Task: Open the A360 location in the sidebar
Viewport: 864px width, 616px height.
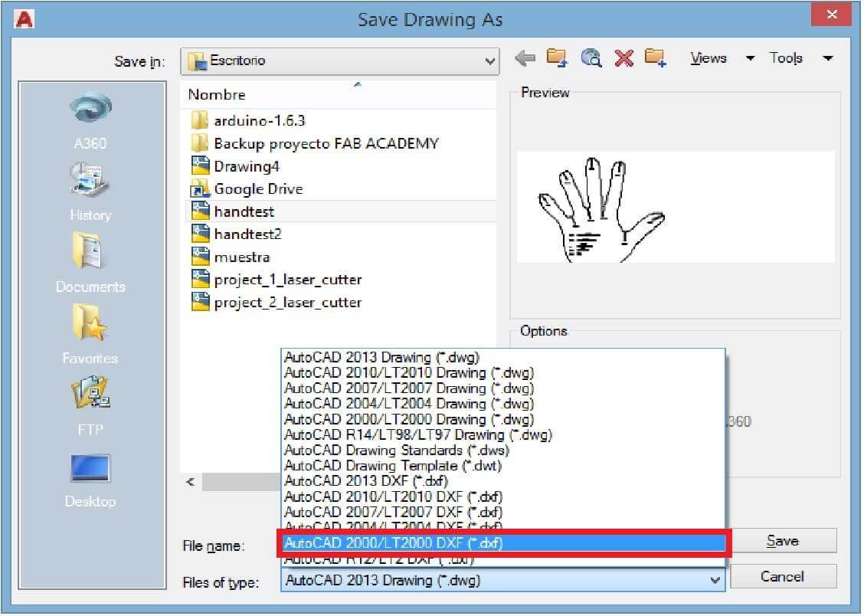Action: tap(90, 120)
